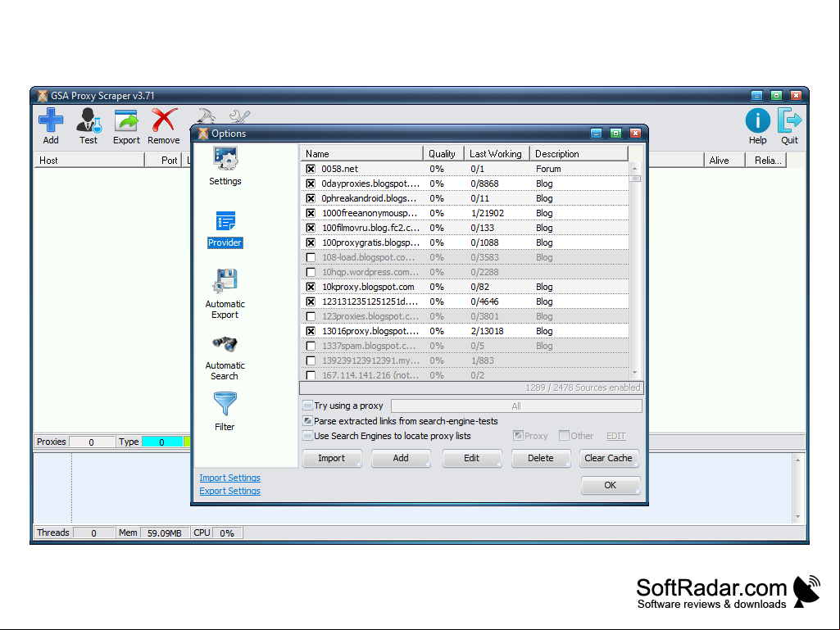Click the Options dialog title icon
The width and height of the screenshot is (840, 630).
point(203,134)
